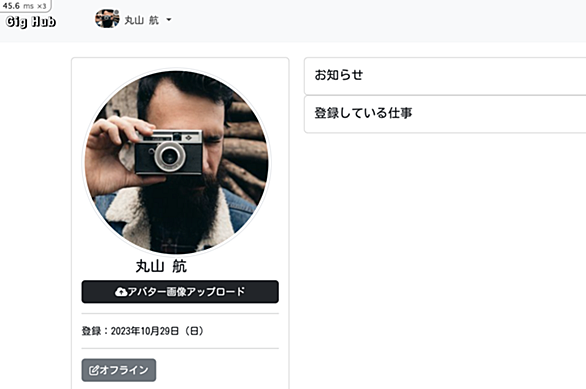Click the pencil edit icon beside オフライン
This screenshot has height=389, width=586.
pos(93,370)
